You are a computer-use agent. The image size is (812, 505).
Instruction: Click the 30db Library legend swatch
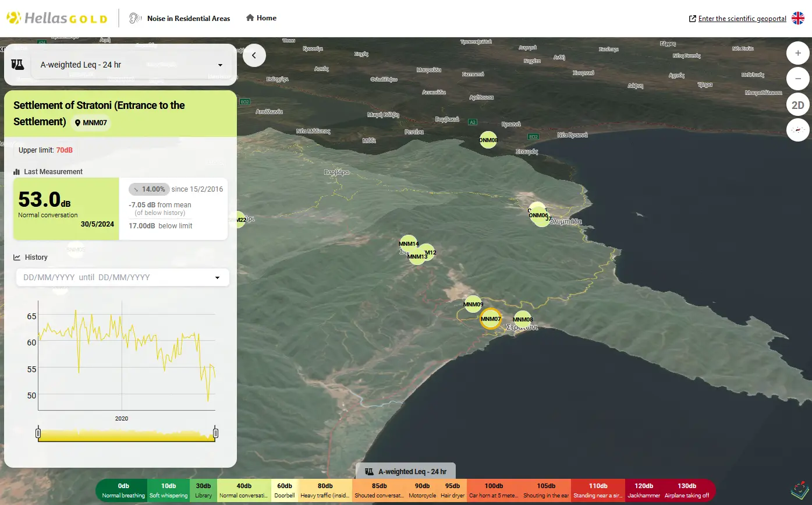[203, 490]
